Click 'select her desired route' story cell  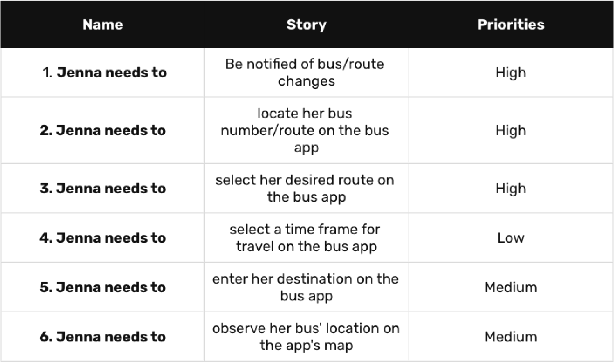click(305, 189)
